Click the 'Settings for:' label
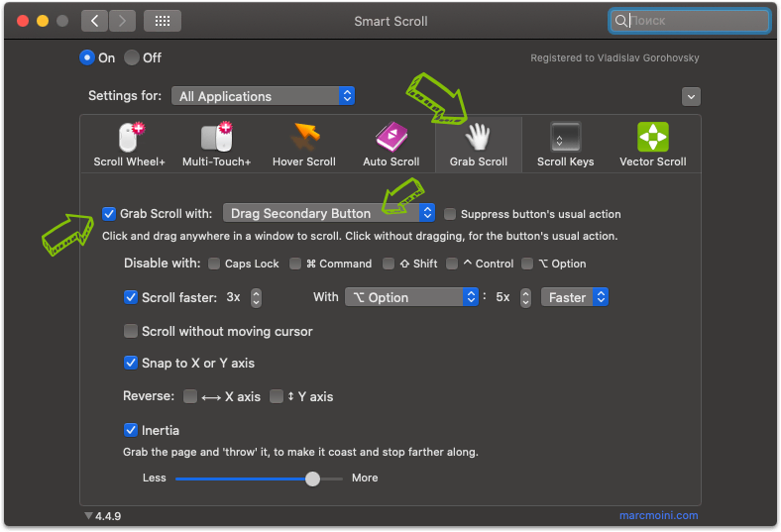 click(x=125, y=95)
